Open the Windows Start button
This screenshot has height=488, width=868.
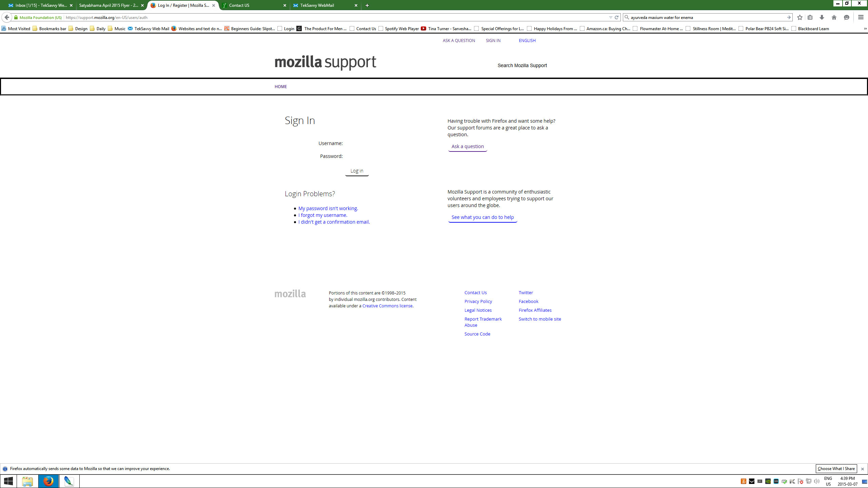tap(8, 481)
